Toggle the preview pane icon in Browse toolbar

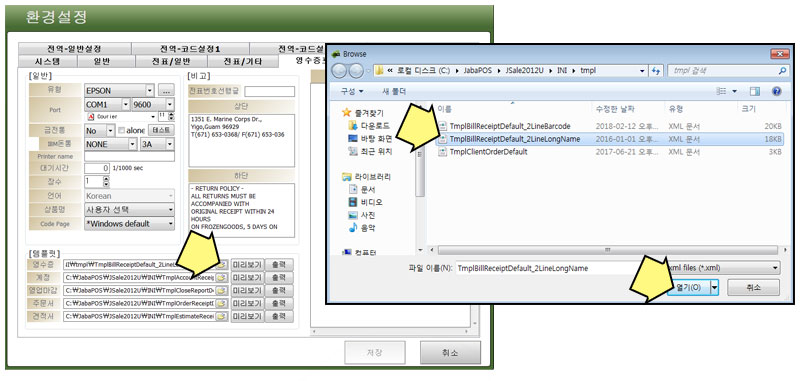pyautogui.click(x=755, y=91)
